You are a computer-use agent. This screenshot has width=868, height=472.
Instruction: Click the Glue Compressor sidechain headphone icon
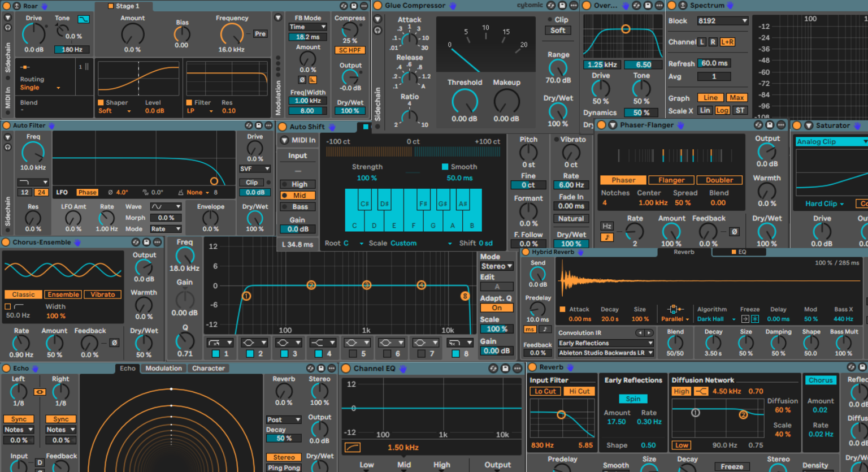[377, 30]
